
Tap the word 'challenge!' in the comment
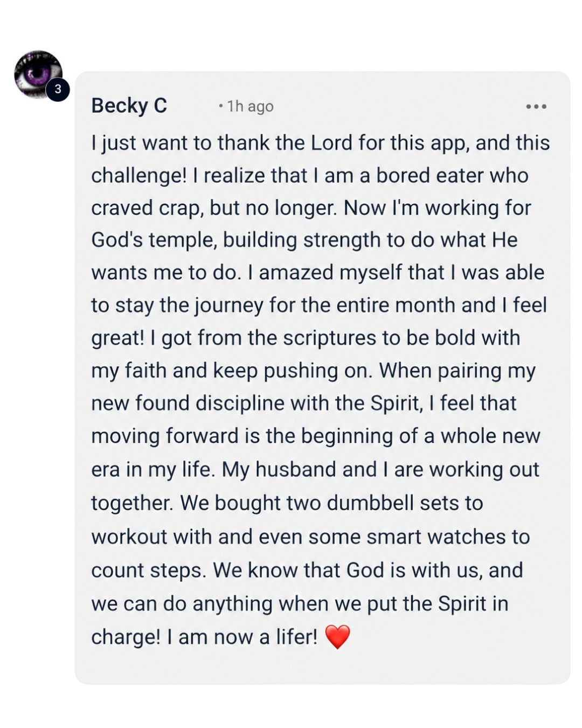[x=139, y=176]
